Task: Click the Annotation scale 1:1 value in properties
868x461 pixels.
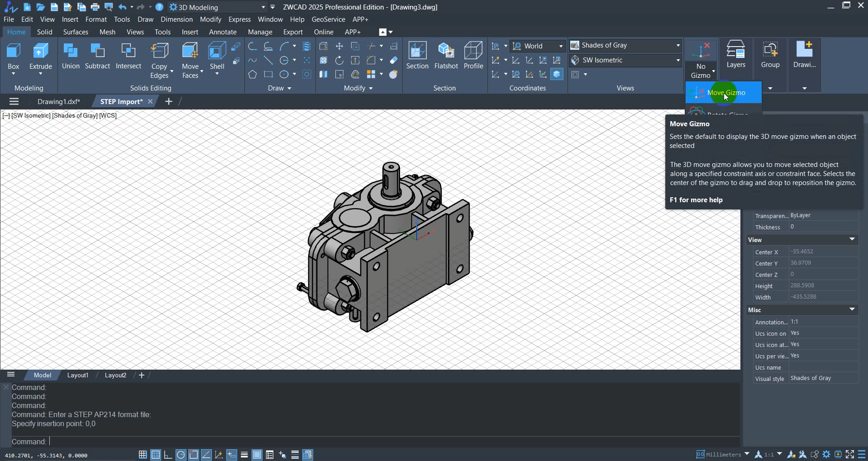Action: (824, 322)
